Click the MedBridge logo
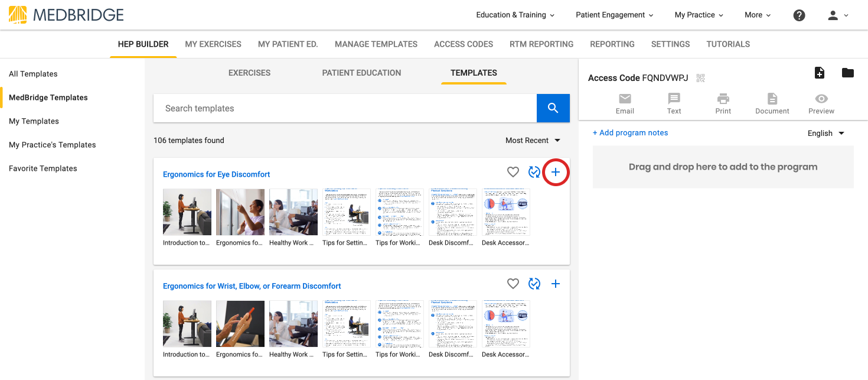868x380 pixels. pos(66,15)
